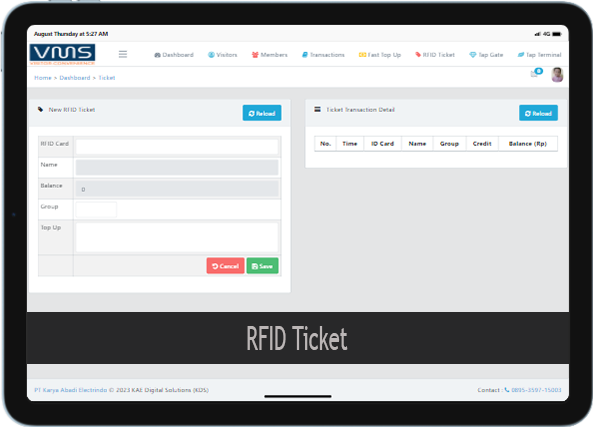Click the Credit column header
Image resolution: width=593 pixels, height=428 pixels.
(x=482, y=144)
